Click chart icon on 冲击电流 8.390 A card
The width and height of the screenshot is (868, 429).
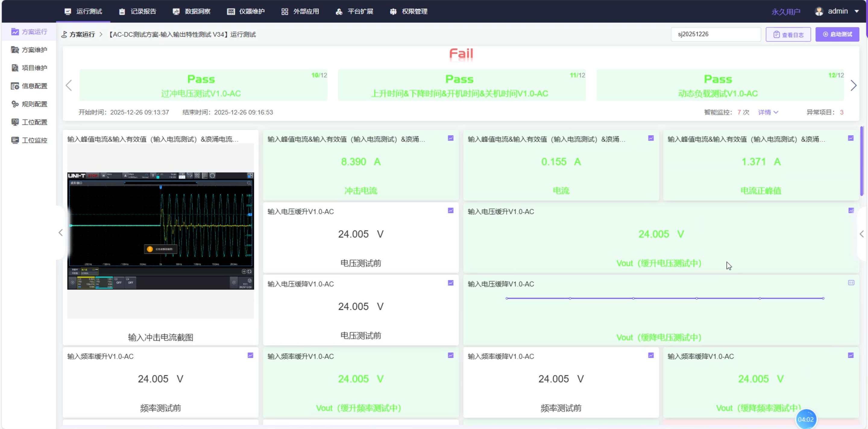[451, 138]
